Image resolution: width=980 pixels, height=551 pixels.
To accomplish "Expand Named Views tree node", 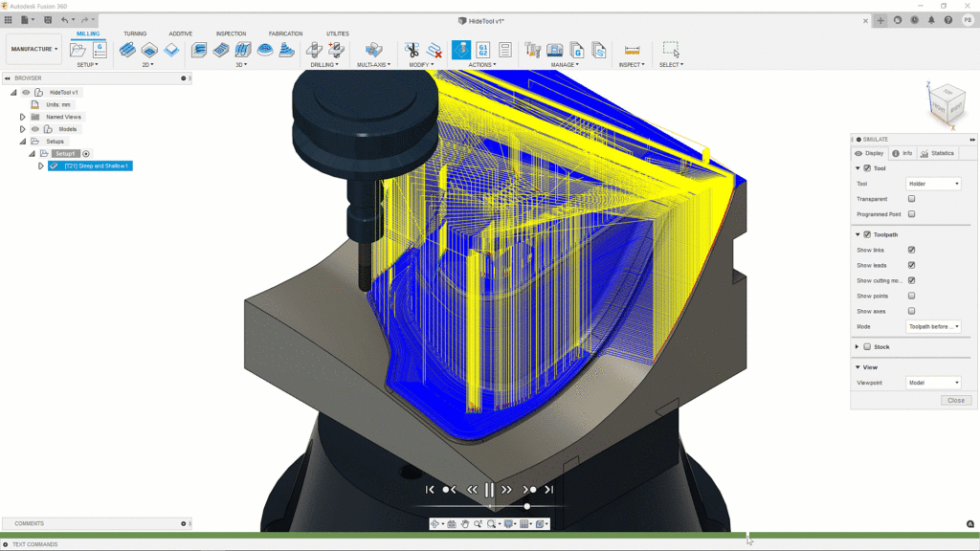I will [23, 117].
